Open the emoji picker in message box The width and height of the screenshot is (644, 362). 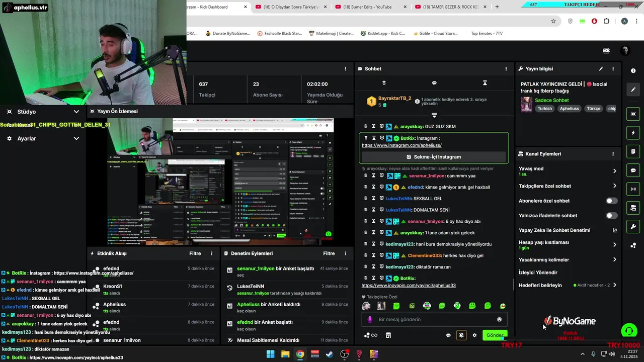(x=499, y=319)
